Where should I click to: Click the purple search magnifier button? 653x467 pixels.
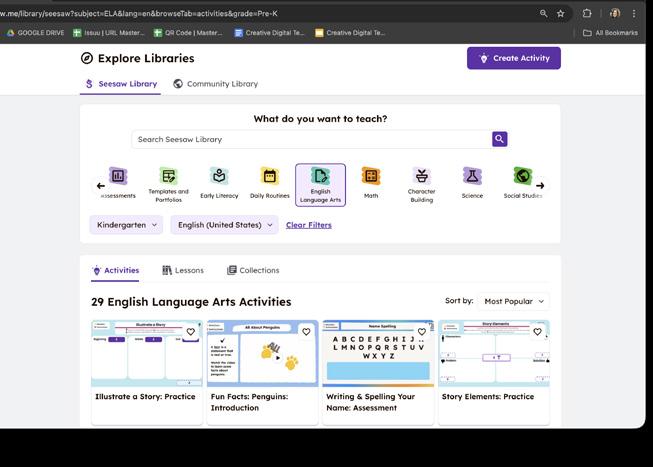click(499, 139)
